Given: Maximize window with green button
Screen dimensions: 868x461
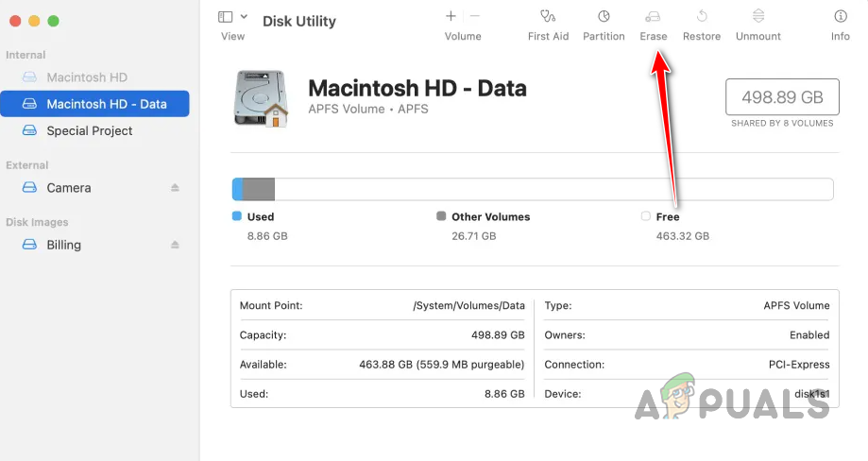Looking at the screenshot, I should point(53,21).
